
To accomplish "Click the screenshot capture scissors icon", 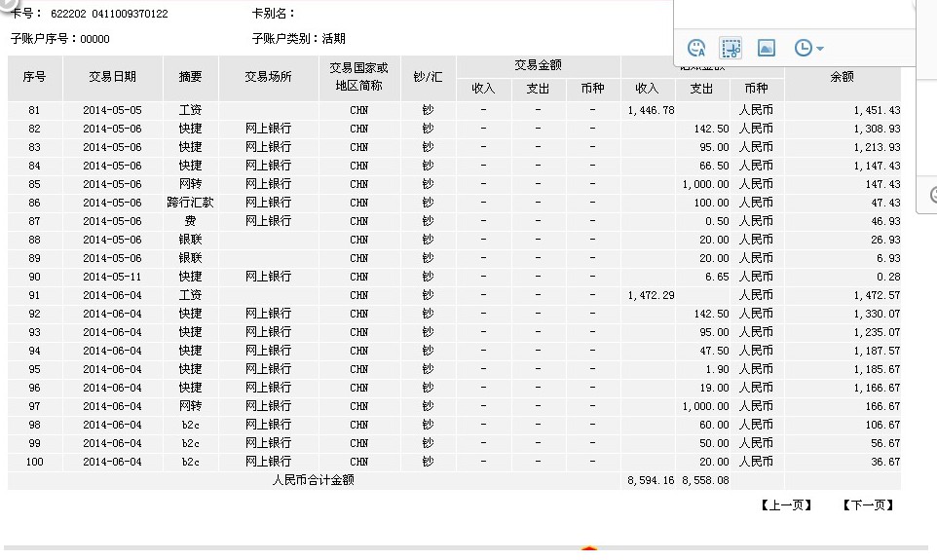I will 731,48.
